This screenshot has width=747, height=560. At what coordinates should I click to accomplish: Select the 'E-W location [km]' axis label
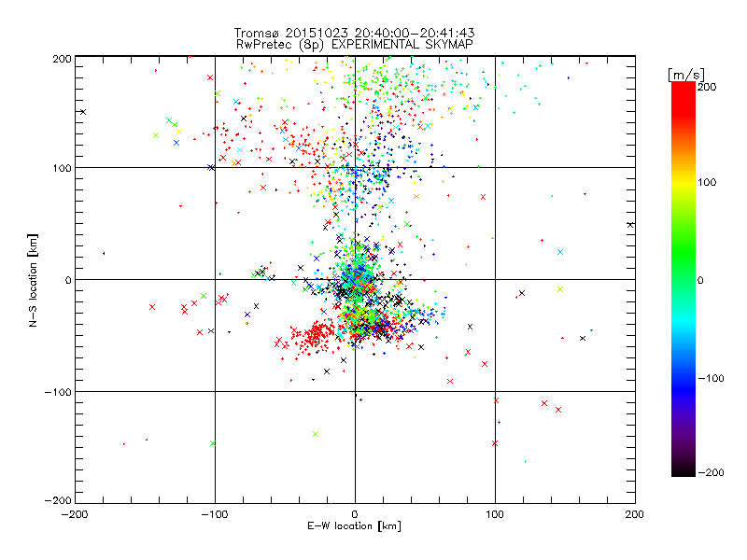[x=354, y=526]
